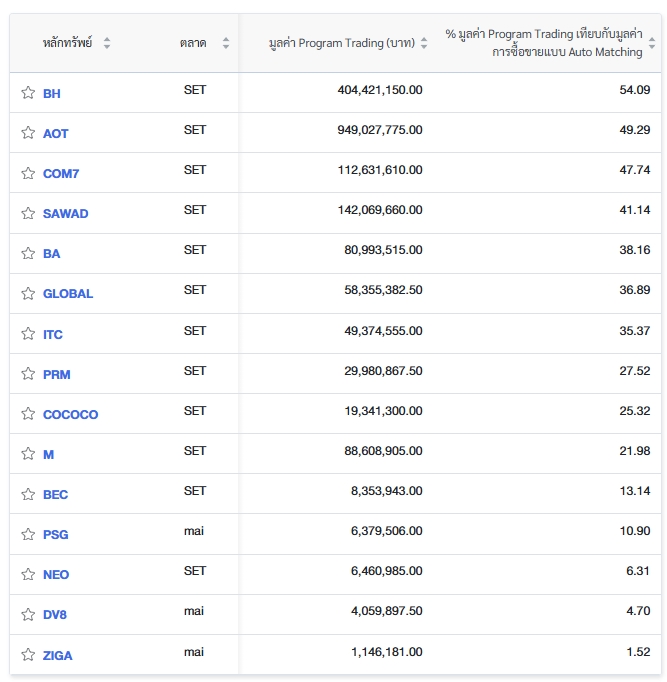Add COM7 to favorites via star
The height and width of the screenshot is (682, 667).
click(x=28, y=173)
